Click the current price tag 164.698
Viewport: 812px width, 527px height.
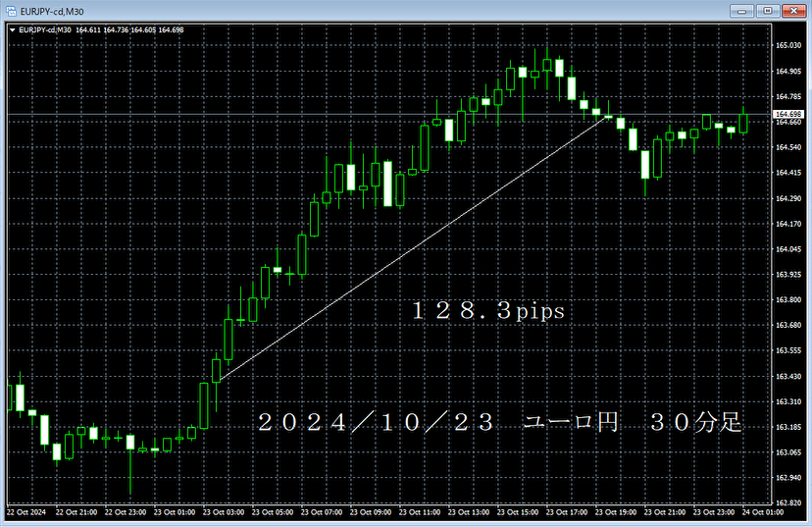(788, 114)
